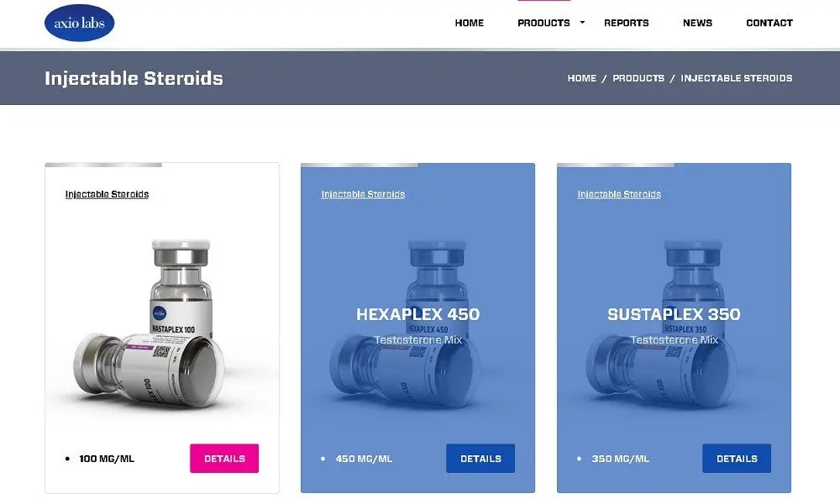This screenshot has width=840, height=504.
Task: Go to the Reports page
Action: pos(627,23)
